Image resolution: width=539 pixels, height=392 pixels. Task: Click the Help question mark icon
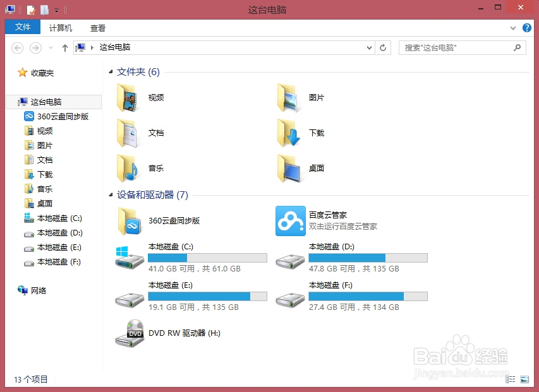528,27
